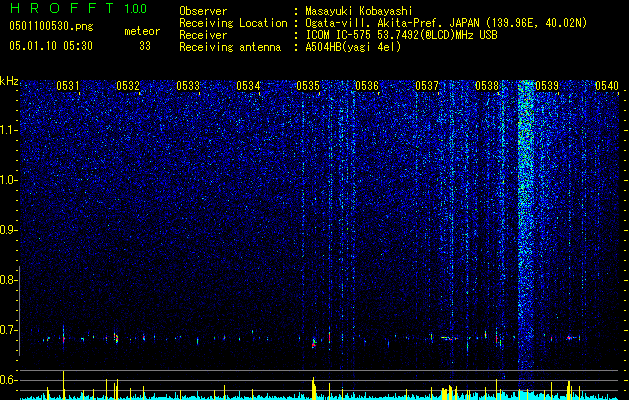This screenshot has width=629, height=400.
Task: Click the antenna text A504HB(yagi 4el)
Action: [x=353, y=47]
